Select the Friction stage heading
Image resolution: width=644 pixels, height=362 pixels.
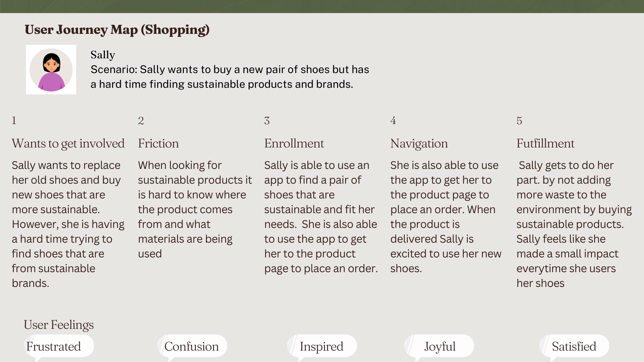[158, 143]
